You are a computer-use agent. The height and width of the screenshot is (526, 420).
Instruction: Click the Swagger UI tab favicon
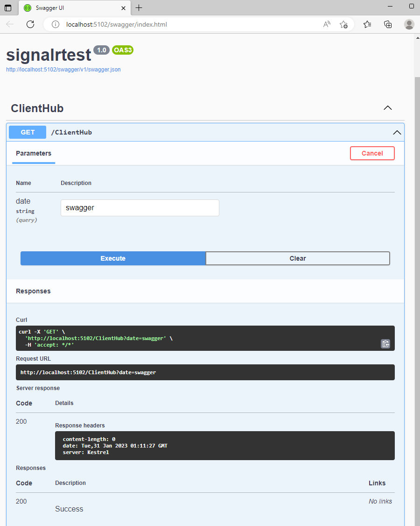click(x=28, y=8)
